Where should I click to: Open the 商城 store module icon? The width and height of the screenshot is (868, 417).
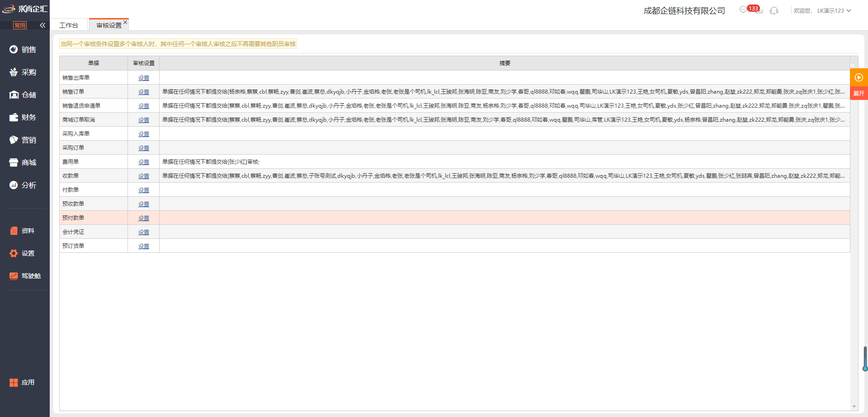pos(14,162)
